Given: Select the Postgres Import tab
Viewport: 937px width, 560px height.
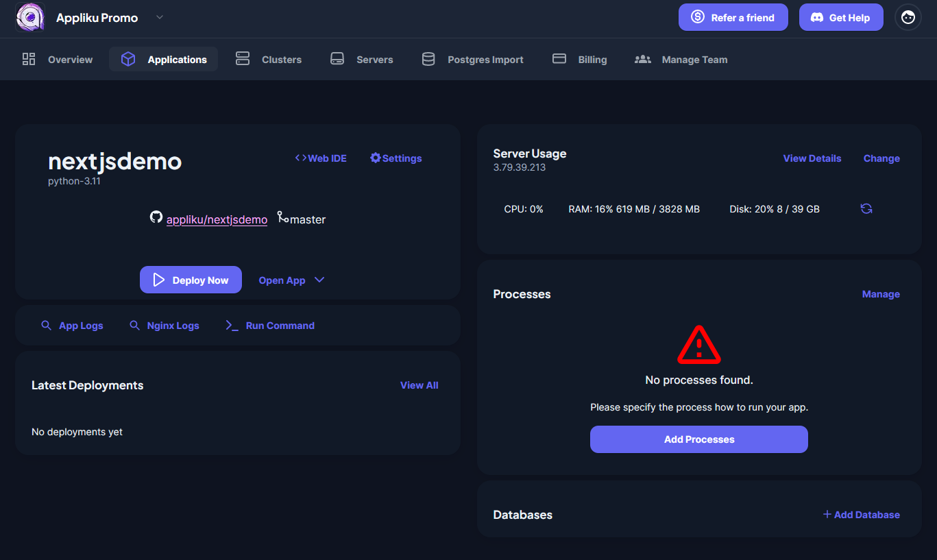Looking at the screenshot, I should [472, 60].
